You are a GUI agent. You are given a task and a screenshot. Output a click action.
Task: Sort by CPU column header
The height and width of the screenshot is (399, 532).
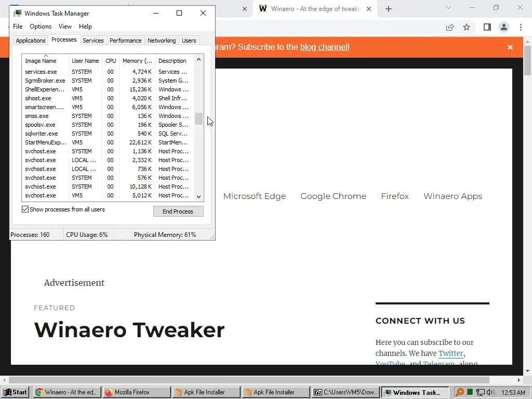(111, 61)
